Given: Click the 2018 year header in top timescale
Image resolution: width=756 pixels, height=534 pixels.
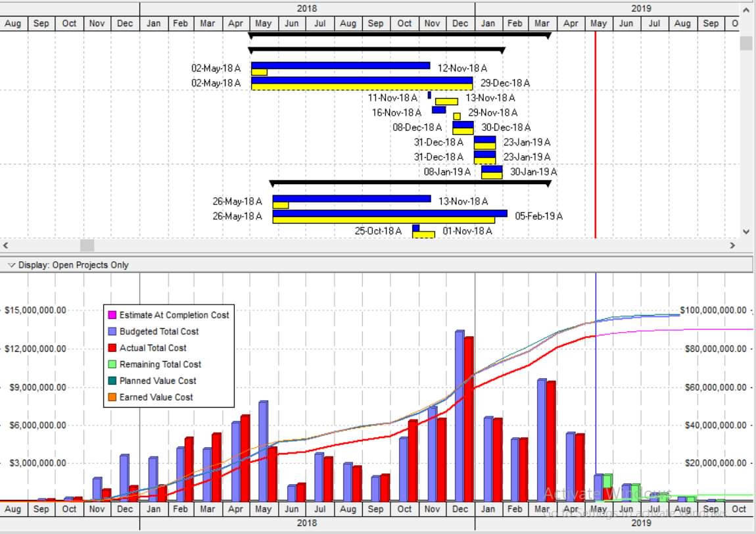Looking at the screenshot, I should pos(306,8).
